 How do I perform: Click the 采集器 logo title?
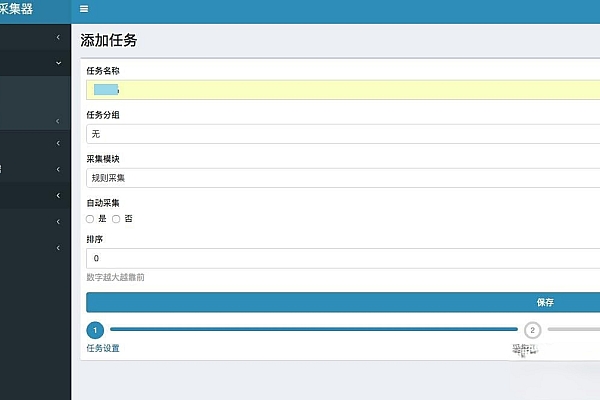pos(16,8)
